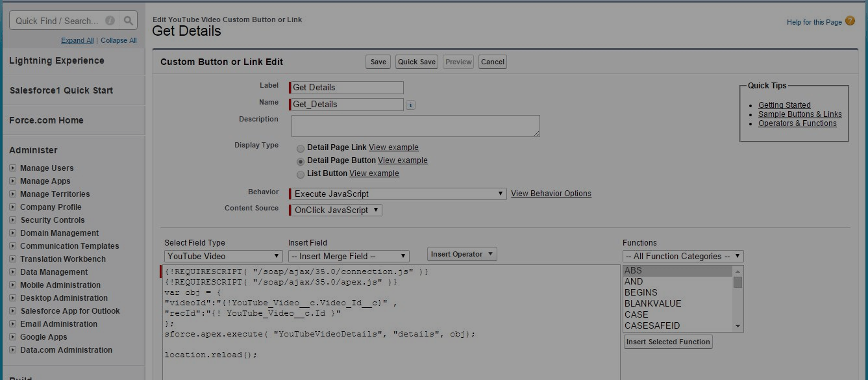This screenshot has height=380, width=868.
Task: Expand the Security Controls sidebar node
Action: 13,220
